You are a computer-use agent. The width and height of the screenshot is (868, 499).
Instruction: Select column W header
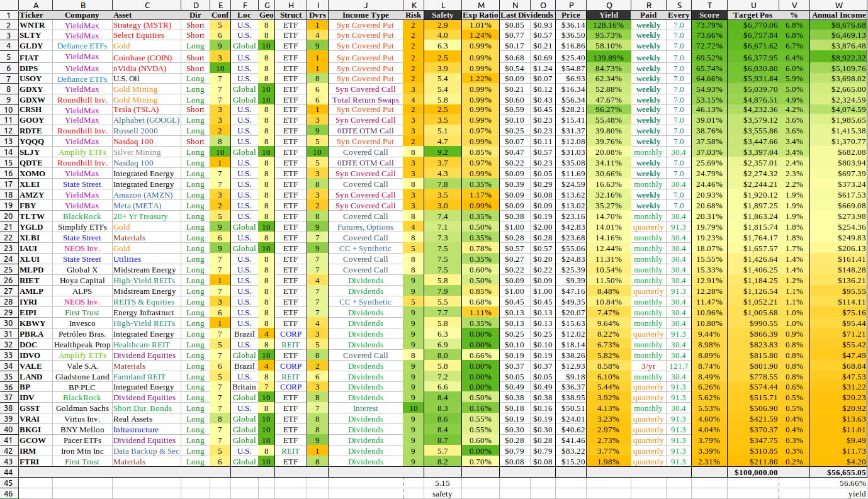tap(839, 4)
